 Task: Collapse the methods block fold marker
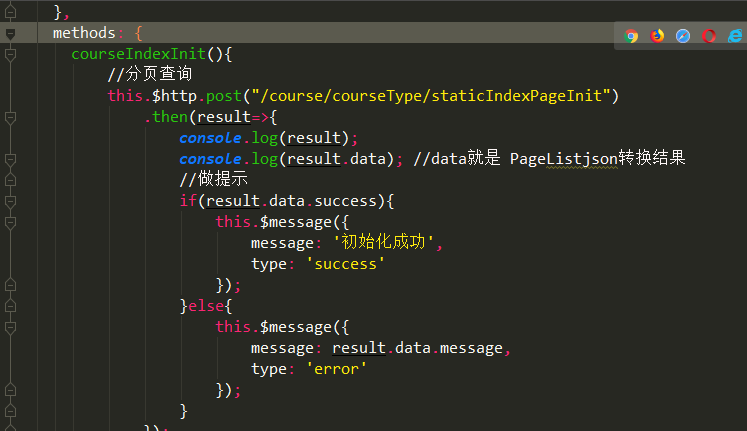(10, 33)
